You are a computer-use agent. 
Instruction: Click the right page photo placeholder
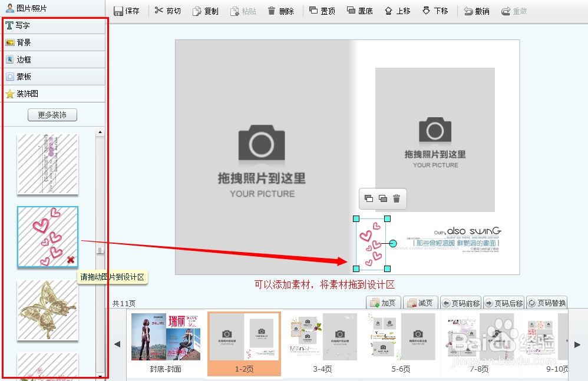tap(435, 140)
